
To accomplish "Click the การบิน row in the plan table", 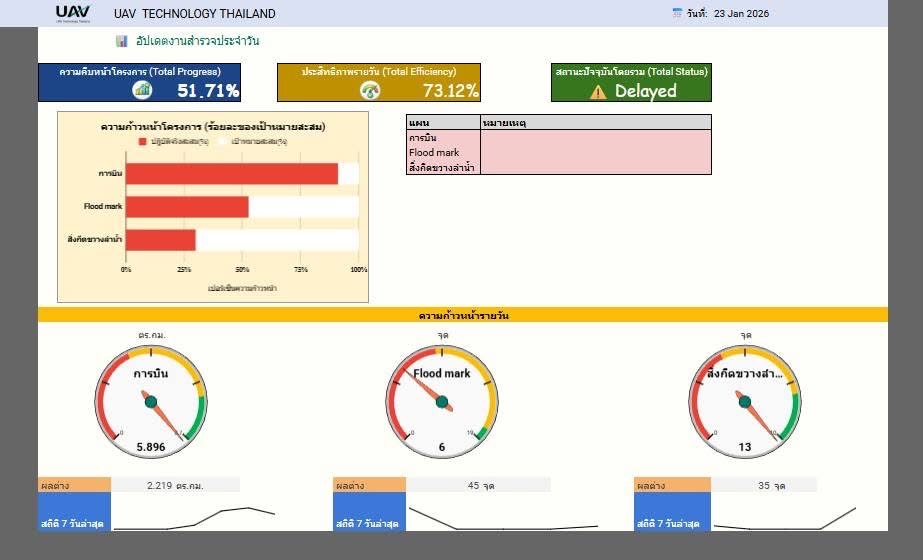I will tap(559, 138).
